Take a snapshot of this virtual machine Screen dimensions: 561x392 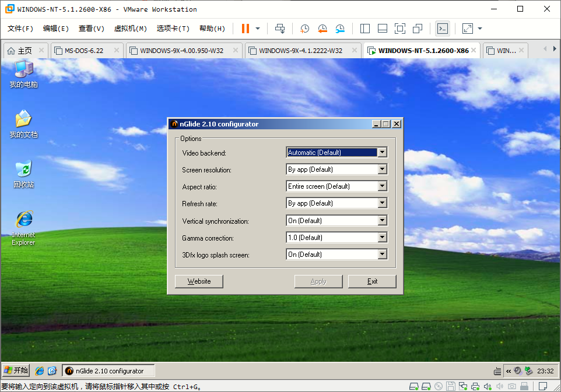coord(304,29)
